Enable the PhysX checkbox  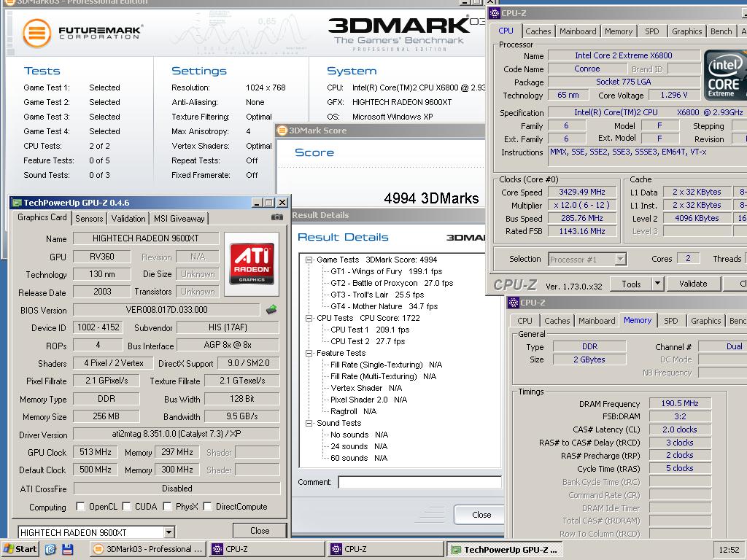(167, 506)
